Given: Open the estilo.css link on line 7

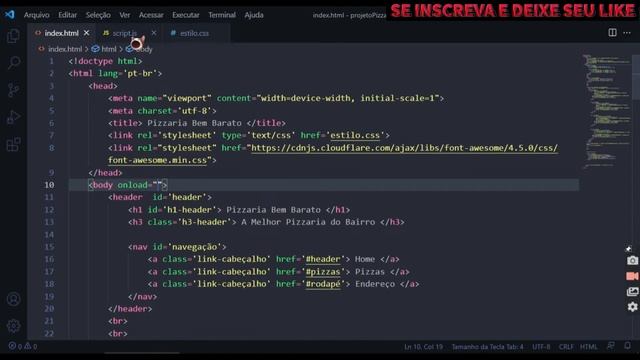Looking at the screenshot, I should 355,135.
